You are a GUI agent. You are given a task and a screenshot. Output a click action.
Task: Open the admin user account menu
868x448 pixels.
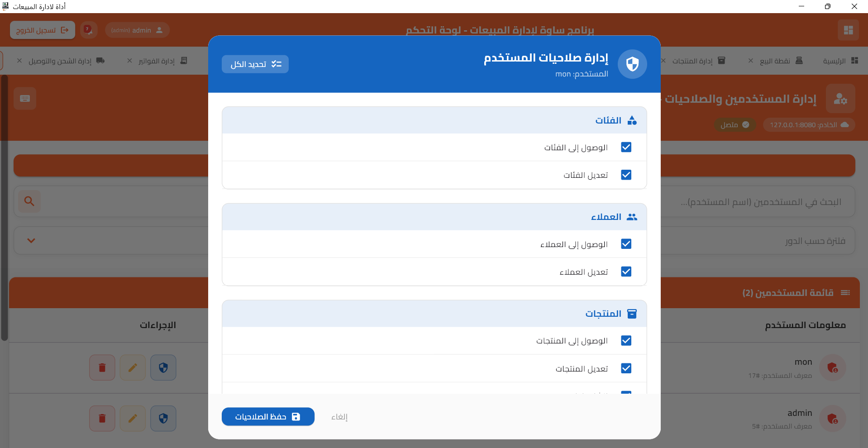tap(137, 30)
